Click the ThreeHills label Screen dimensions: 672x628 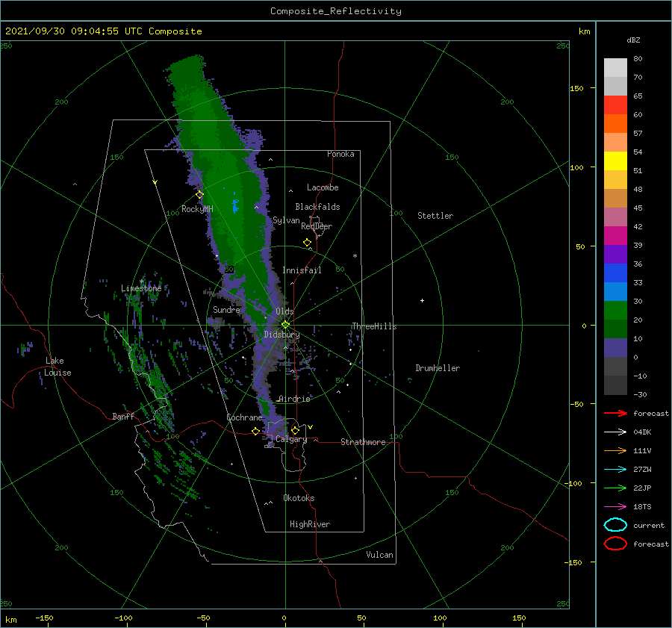pos(374,326)
